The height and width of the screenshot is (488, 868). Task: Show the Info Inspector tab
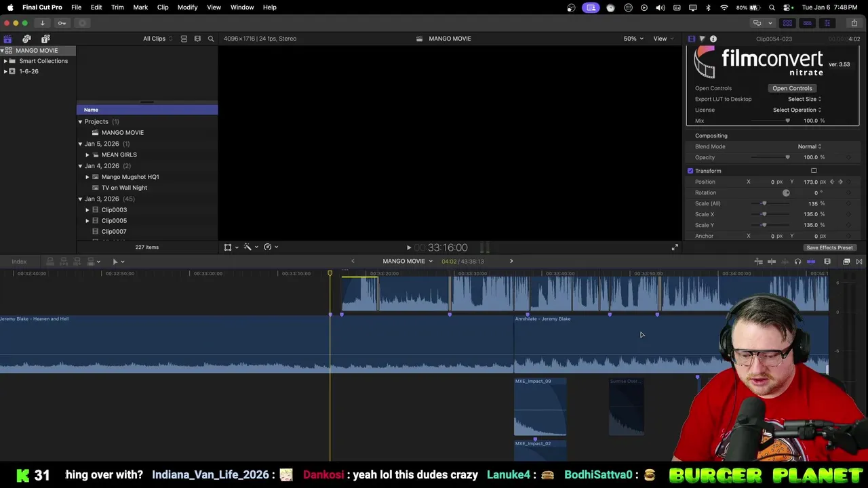(x=713, y=39)
